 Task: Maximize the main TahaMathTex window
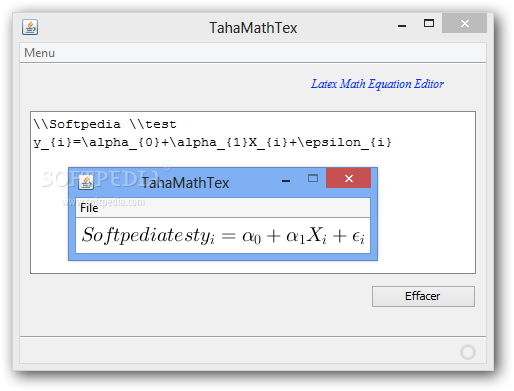pyautogui.click(x=429, y=23)
